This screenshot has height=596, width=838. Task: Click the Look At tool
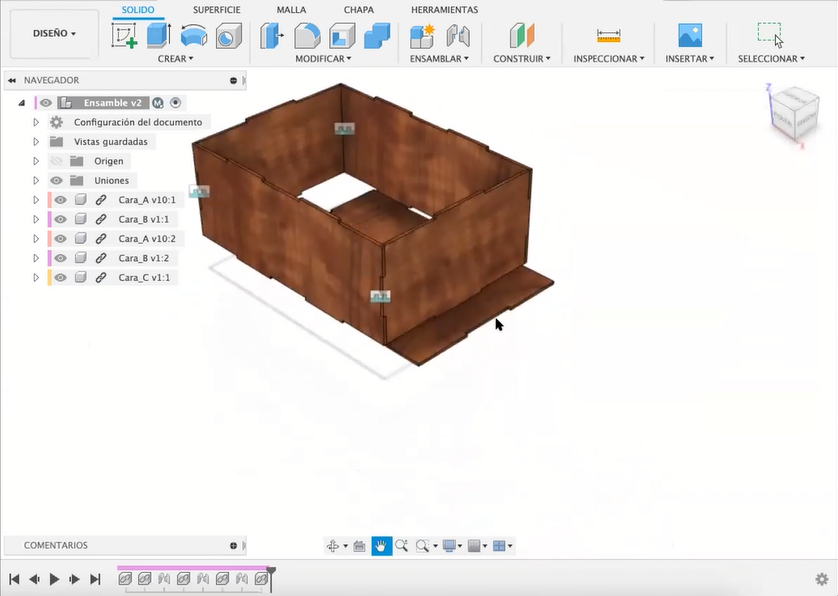[x=360, y=546]
